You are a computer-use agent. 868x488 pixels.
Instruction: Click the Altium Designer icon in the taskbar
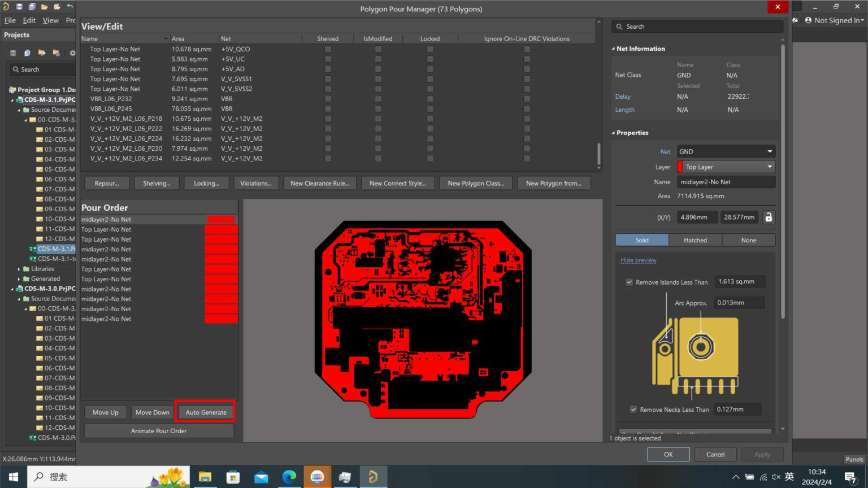[x=373, y=477]
